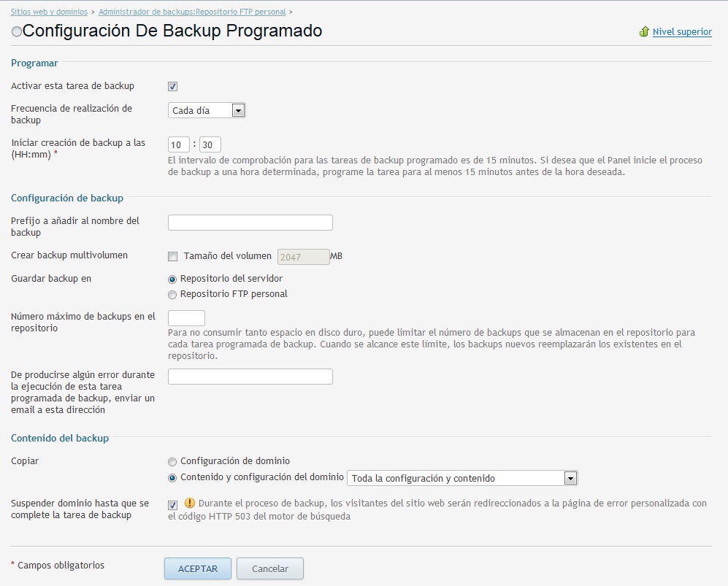
Task: Select Contenido y configuración del dominio option
Action: tap(172, 478)
